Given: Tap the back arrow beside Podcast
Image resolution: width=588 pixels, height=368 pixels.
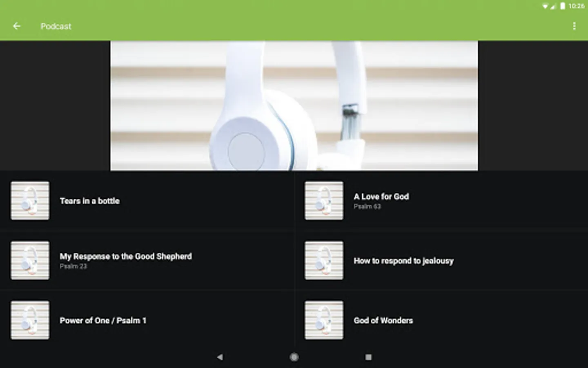Looking at the screenshot, I should point(17,26).
